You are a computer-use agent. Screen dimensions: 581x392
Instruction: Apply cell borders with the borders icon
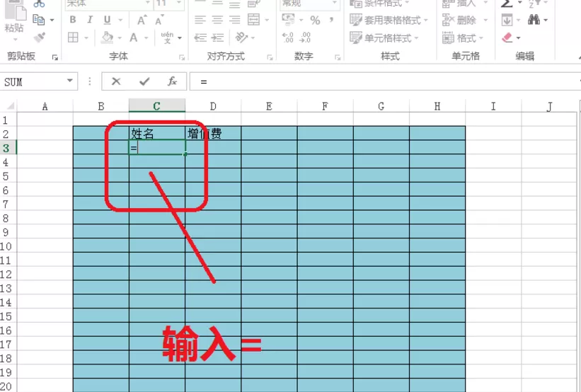[73, 38]
